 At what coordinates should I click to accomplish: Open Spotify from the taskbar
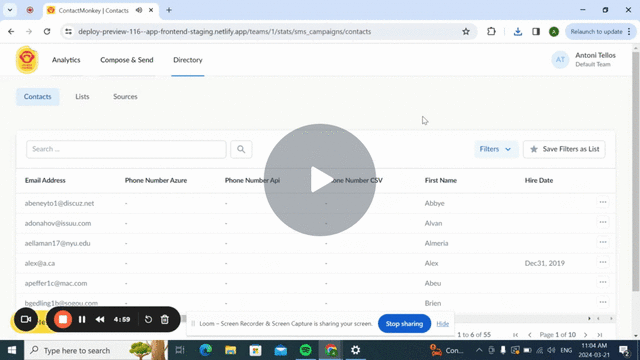point(306,350)
